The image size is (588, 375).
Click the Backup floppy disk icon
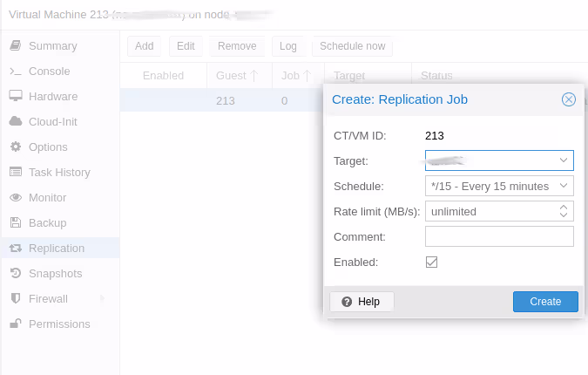point(16,223)
